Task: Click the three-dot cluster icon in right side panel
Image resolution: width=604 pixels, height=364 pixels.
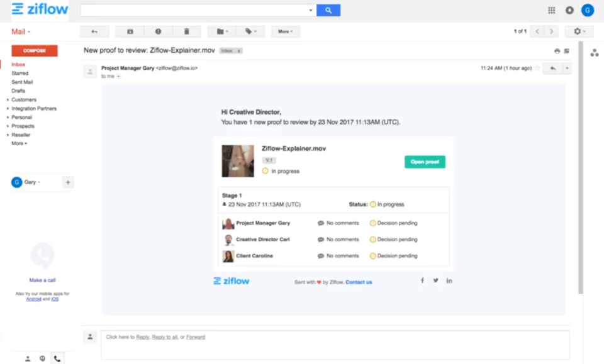Action: click(x=595, y=53)
